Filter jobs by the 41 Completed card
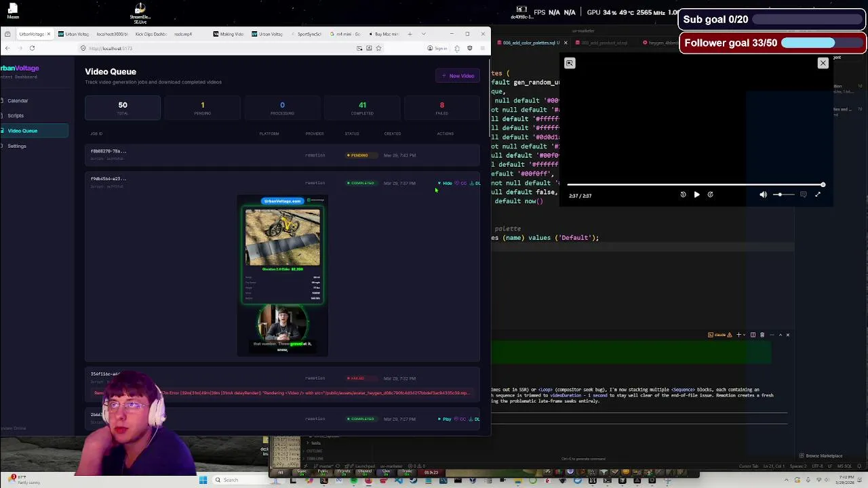The width and height of the screenshot is (868, 488). coord(362,108)
